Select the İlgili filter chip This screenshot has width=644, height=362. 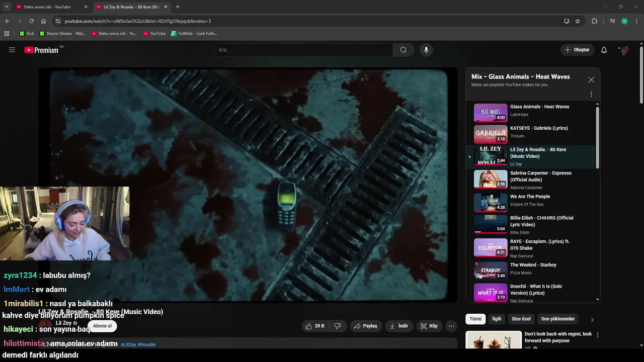[x=497, y=319]
